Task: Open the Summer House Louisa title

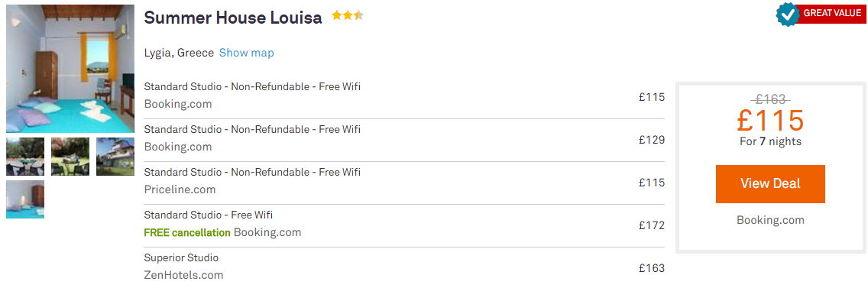Action: click(x=232, y=18)
